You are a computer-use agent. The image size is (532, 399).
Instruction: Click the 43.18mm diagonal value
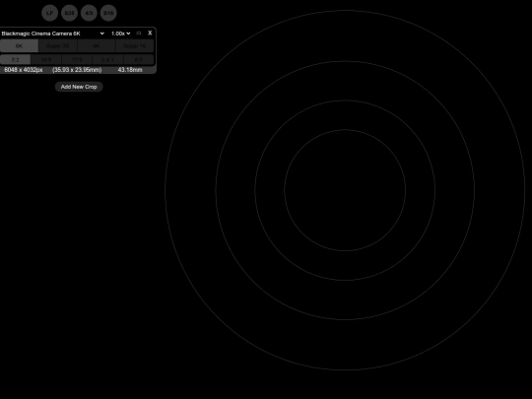coord(130,70)
